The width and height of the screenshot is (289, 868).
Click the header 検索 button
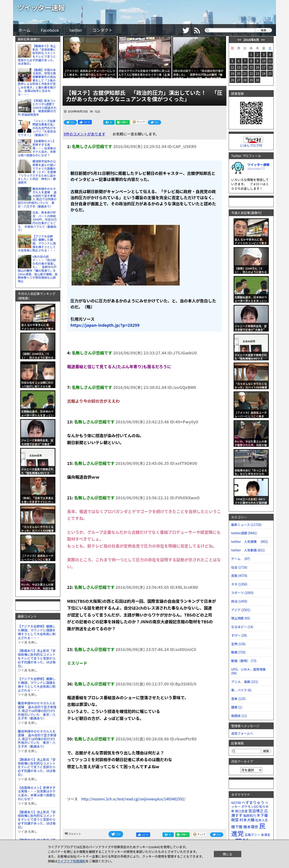pos(263,30)
